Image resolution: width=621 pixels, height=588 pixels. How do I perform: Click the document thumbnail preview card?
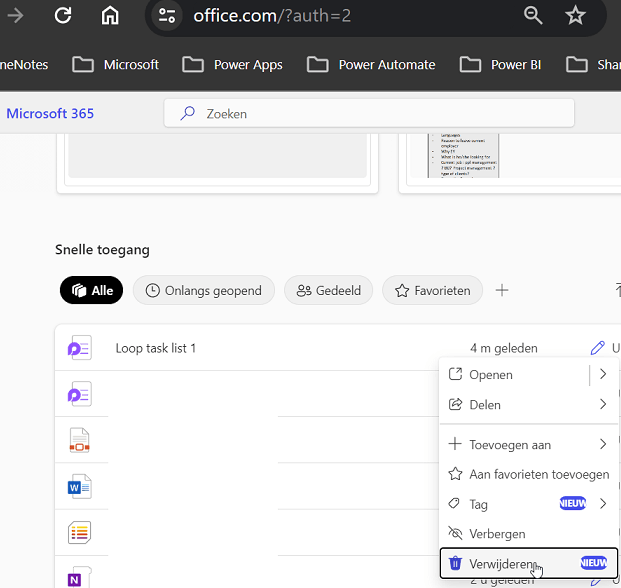tap(511, 164)
